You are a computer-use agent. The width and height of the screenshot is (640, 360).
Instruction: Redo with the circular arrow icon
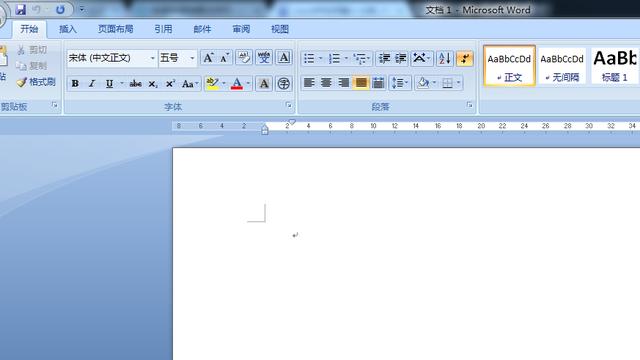(60, 9)
